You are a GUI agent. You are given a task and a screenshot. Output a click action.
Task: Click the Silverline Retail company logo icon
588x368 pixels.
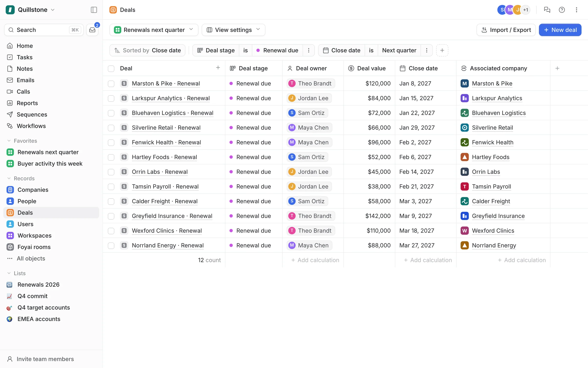click(465, 128)
